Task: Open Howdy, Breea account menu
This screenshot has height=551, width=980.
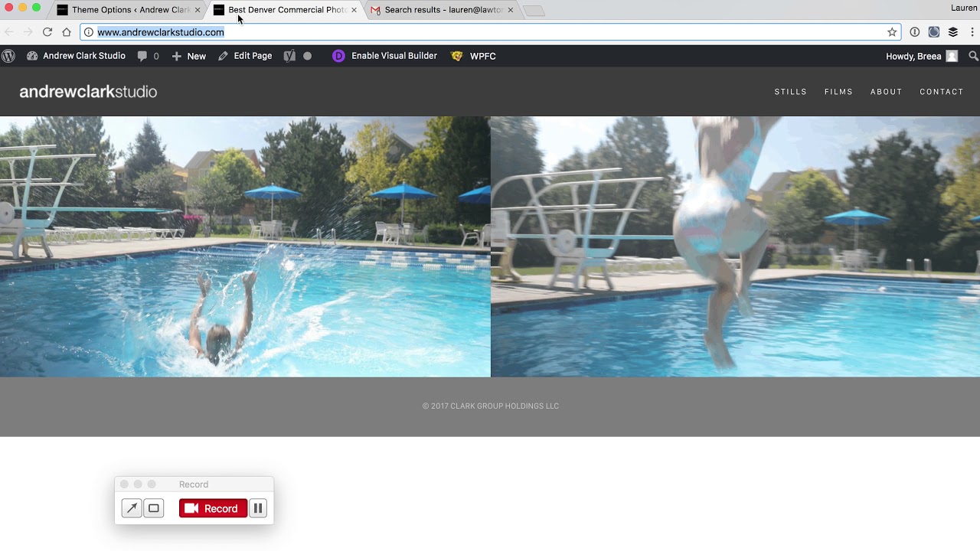Action: 921,56
